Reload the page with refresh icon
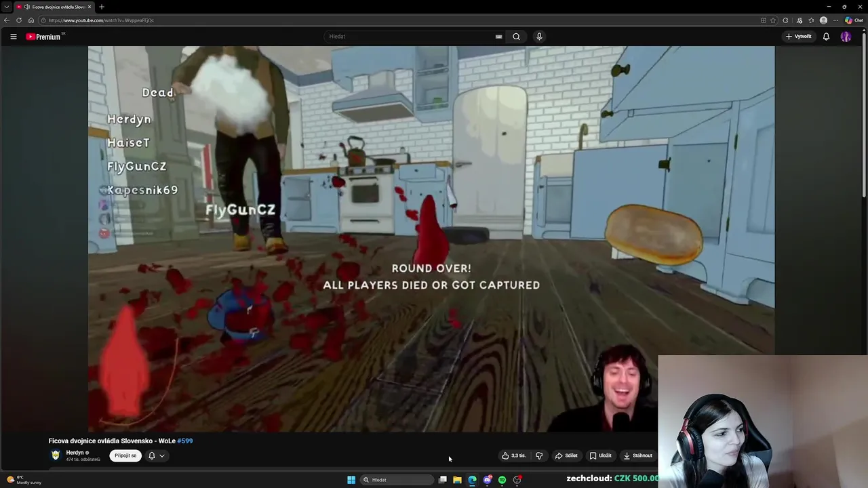The width and height of the screenshot is (868, 488). (x=19, y=20)
